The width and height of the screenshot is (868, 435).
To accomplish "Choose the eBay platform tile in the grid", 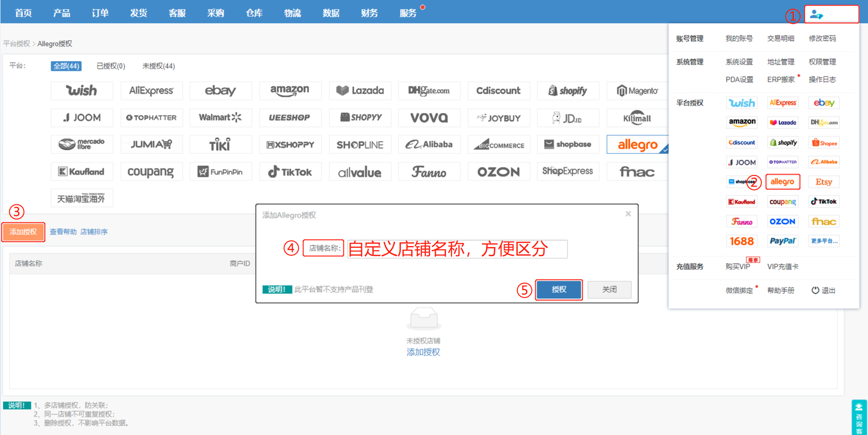I will [x=221, y=91].
